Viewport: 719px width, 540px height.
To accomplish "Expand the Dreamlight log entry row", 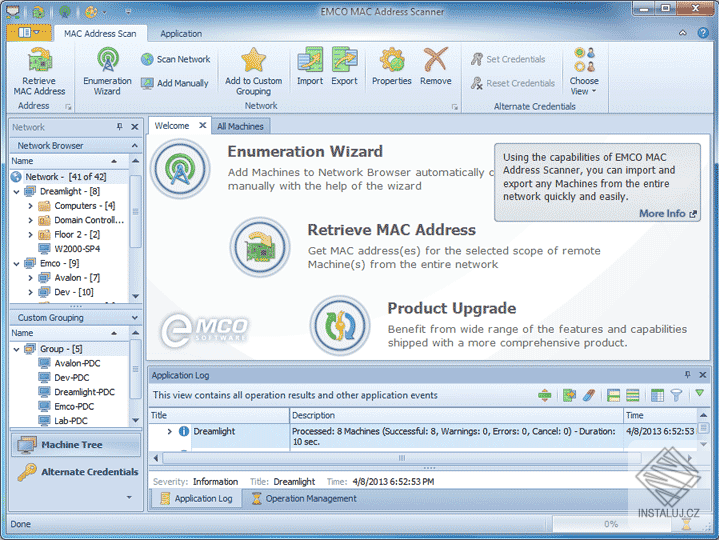I will tap(169, 431).
